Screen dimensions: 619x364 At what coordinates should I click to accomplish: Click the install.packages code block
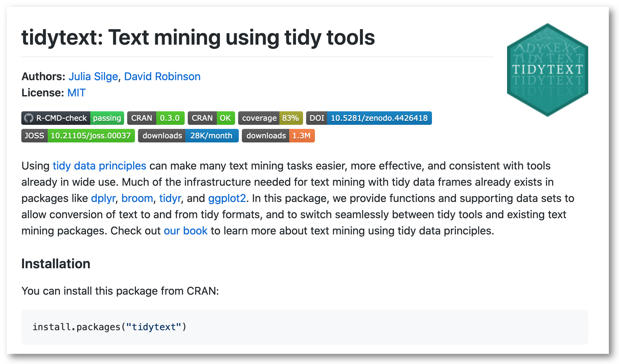tap(304, 327)
